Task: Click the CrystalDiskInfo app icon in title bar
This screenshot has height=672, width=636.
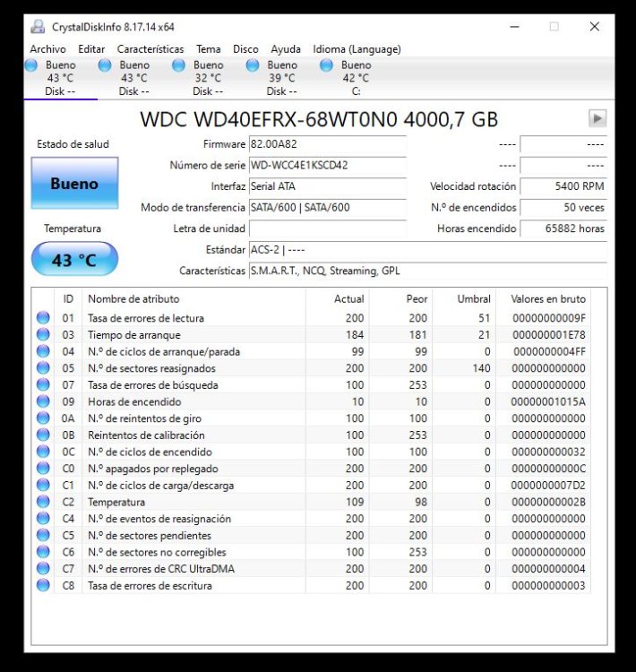Action: tap(38, 27)
